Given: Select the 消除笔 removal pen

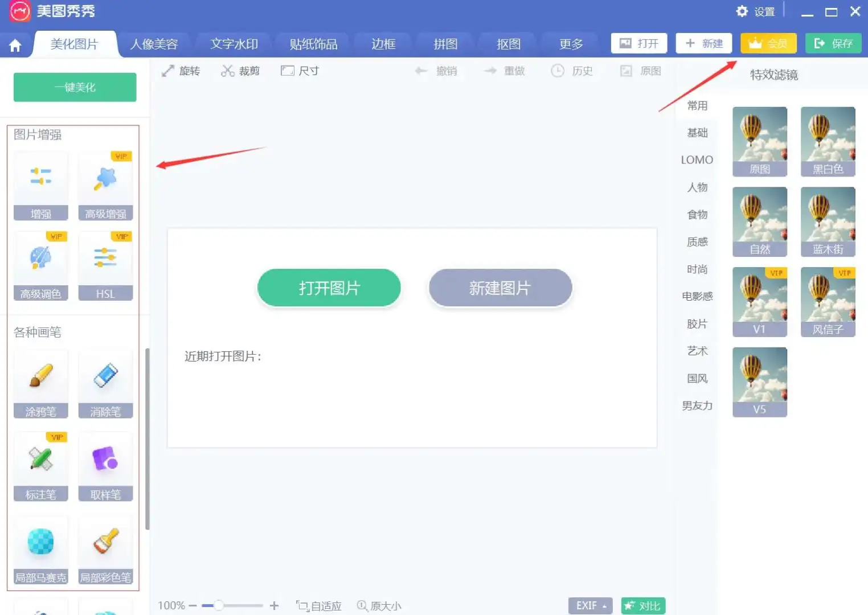Looking at the screenshot, I should (x=105, y=380).
